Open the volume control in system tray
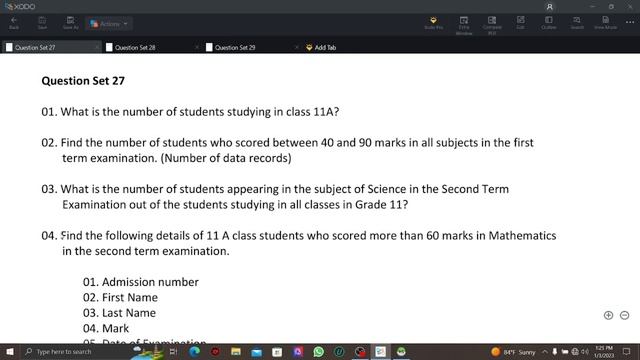640x360 pixels. [x=585, y=351]
